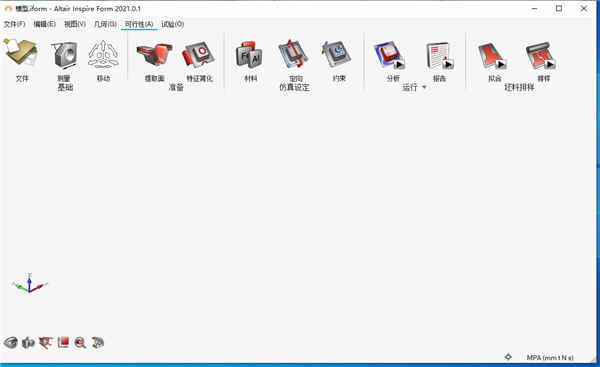This screenshot has height=367, width=600.
Task: Switch to the 几何(G) ribbon tab
Action: 105,24
